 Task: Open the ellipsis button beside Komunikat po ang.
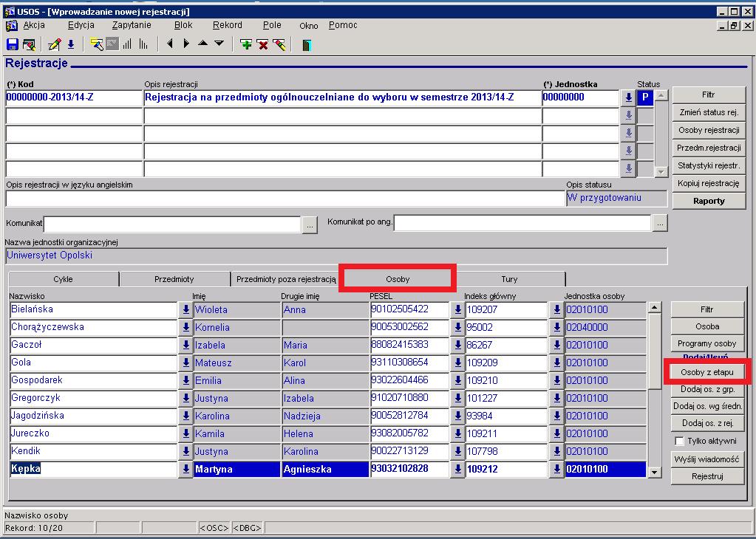coord(660,224)
